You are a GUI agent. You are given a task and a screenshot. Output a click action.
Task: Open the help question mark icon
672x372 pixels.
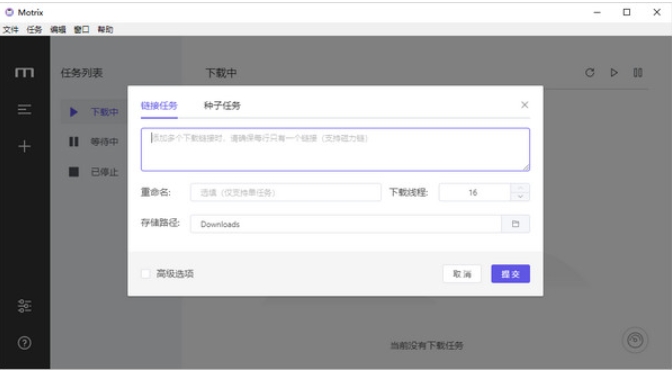coord(24,343)
